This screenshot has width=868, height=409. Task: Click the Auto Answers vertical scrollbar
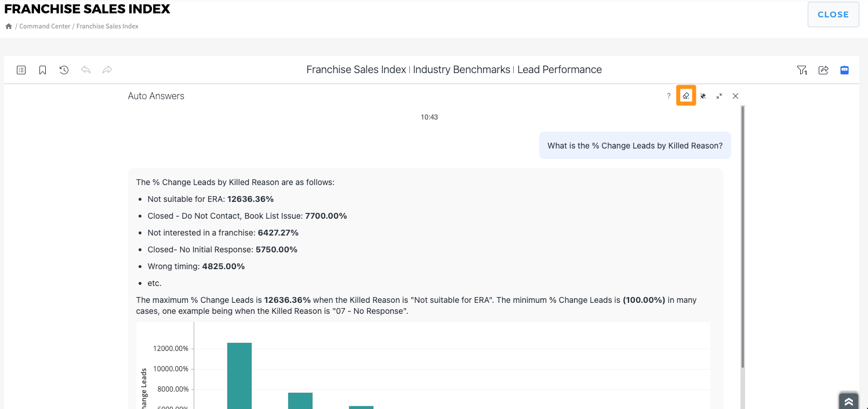pos(742,236)
